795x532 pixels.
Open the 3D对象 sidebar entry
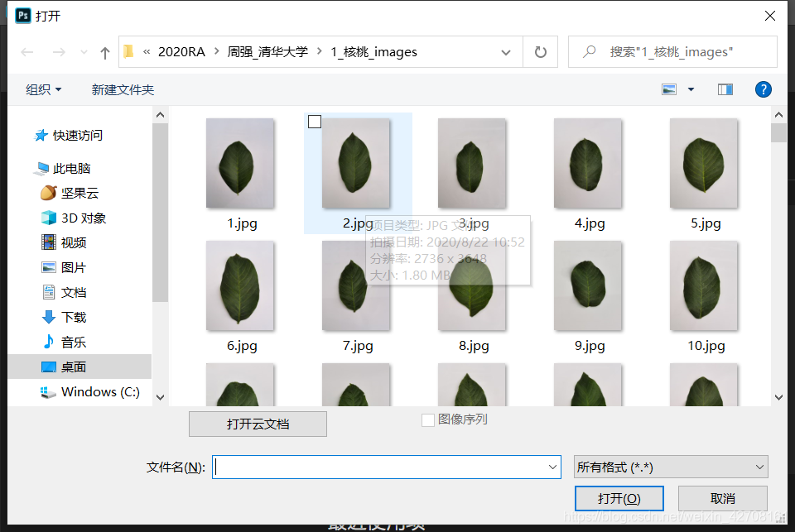[x=84, y=218]
